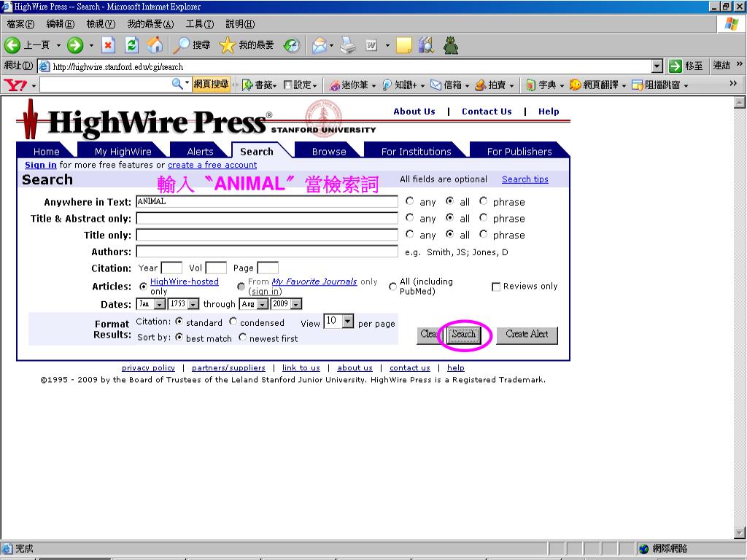Viewport: 747px width, 560px height.
Task: Open the Forward button history dropdown arrow
Action: (x=91, y=46)
